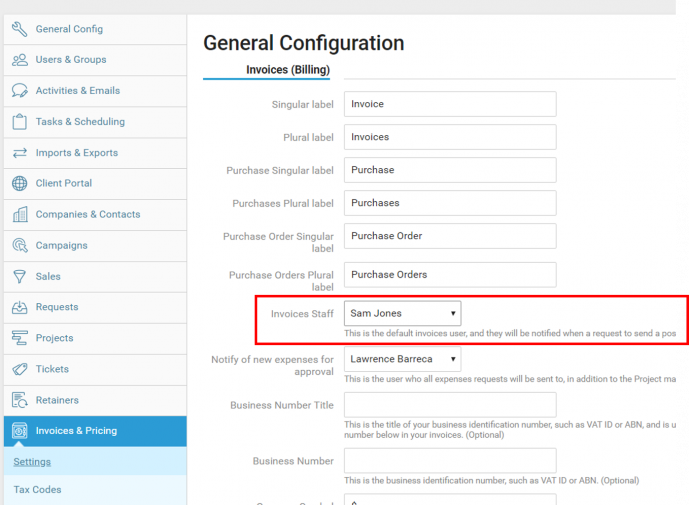Click the Users & Groups people icon
689x505 pixels.
[x=19, y=60]
